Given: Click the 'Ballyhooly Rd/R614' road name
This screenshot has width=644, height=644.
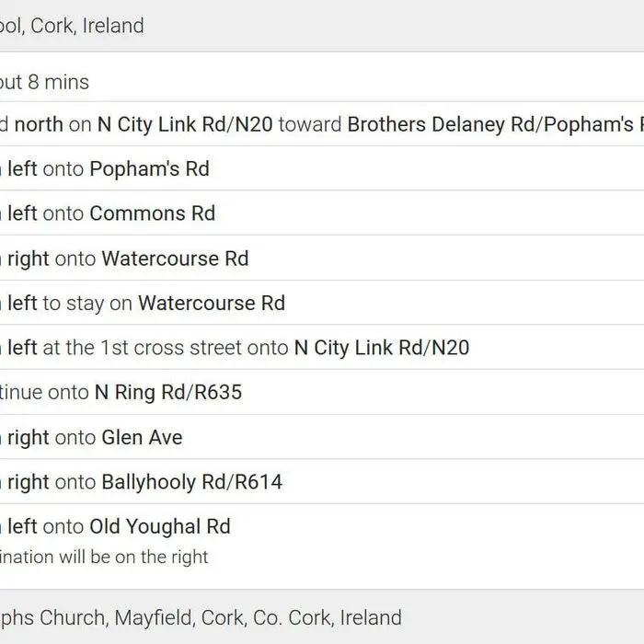Looking at the screenshot, I should tap(191, 482).
